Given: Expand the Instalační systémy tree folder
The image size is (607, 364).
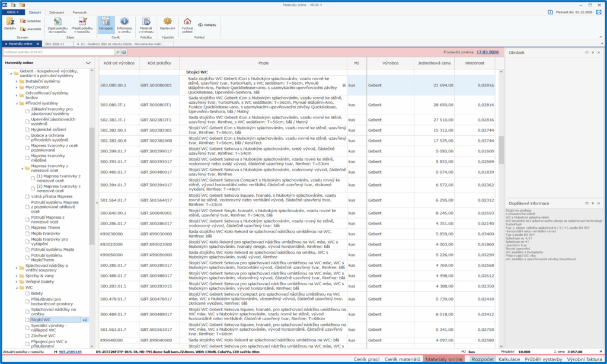Looking at the screenshot, I should tap(17, 81).
